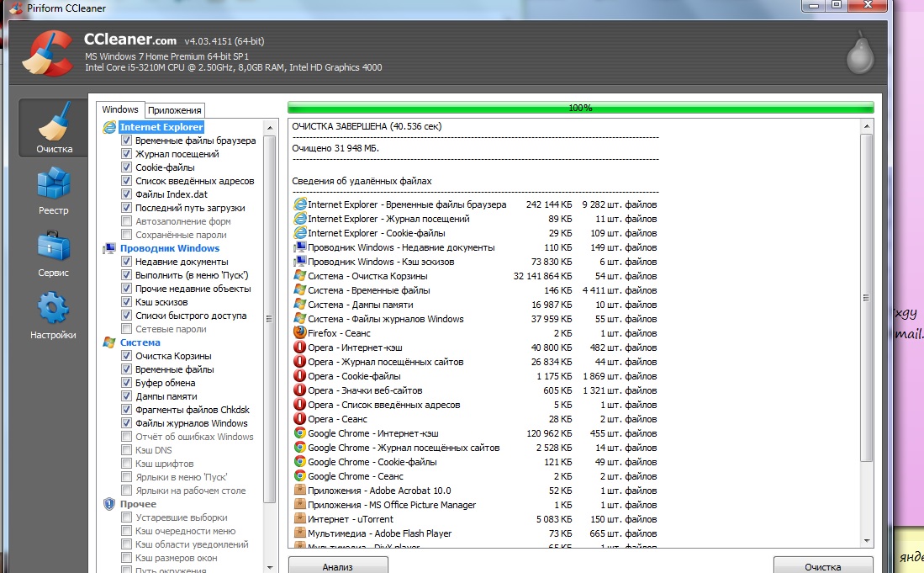Switch to the Windows tab
924x573 pixels.
[120, 109]
